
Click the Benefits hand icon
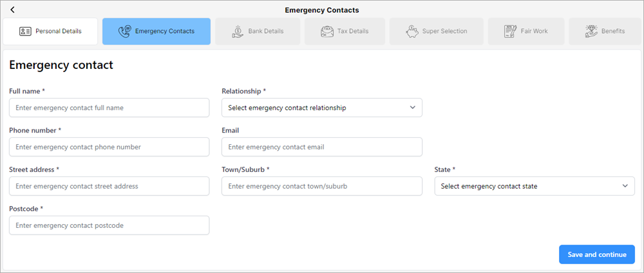point(591,31)
